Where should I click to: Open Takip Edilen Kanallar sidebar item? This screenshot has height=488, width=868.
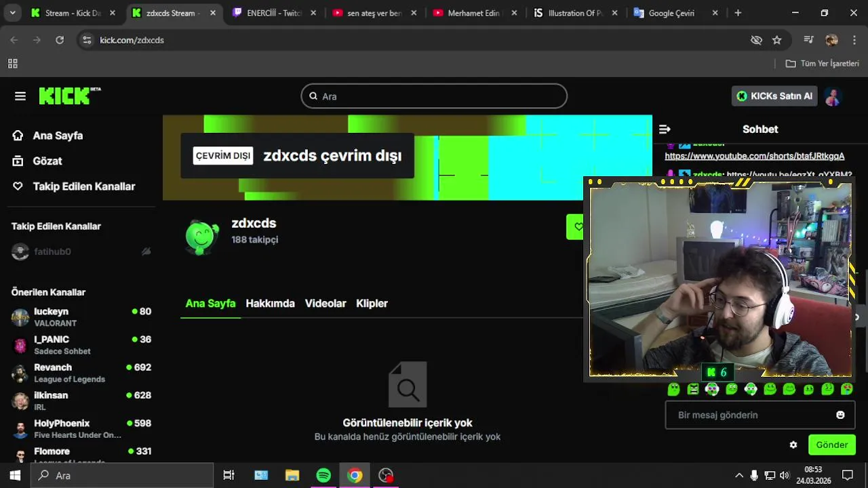pos(73,186)
